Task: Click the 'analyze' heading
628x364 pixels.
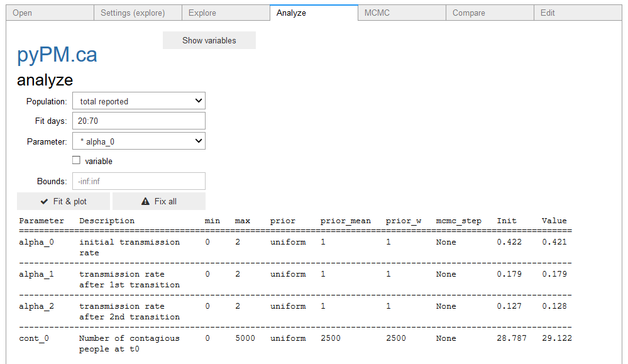Action: pyautogui.click(x=45, y=80)
